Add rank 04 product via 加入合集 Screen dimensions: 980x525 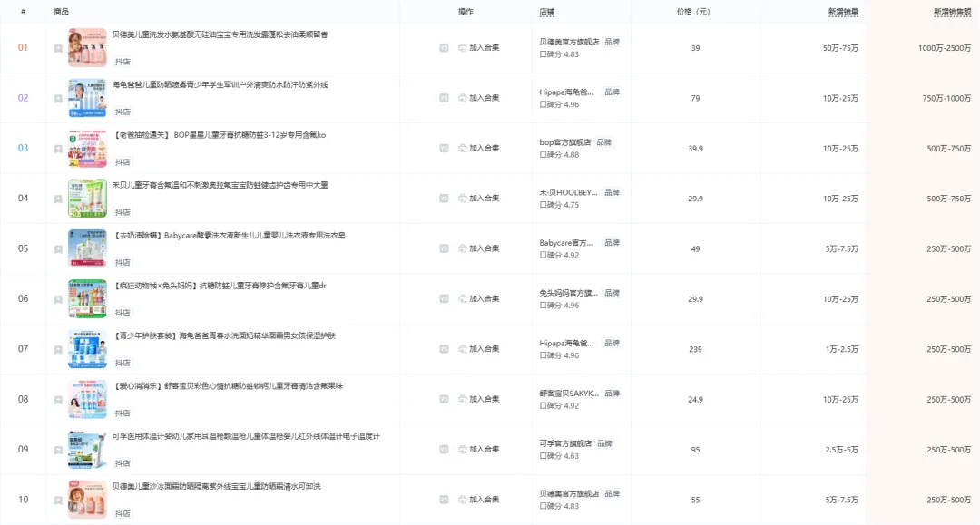[479, 199]
